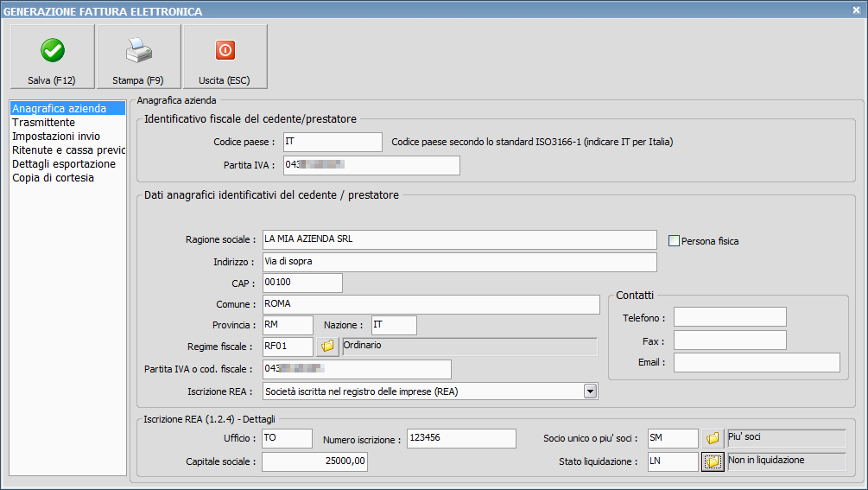Viewport: 868px width, 490px height.
Task: Open the Socio unico folder lookup
Action: pos(713,438)
